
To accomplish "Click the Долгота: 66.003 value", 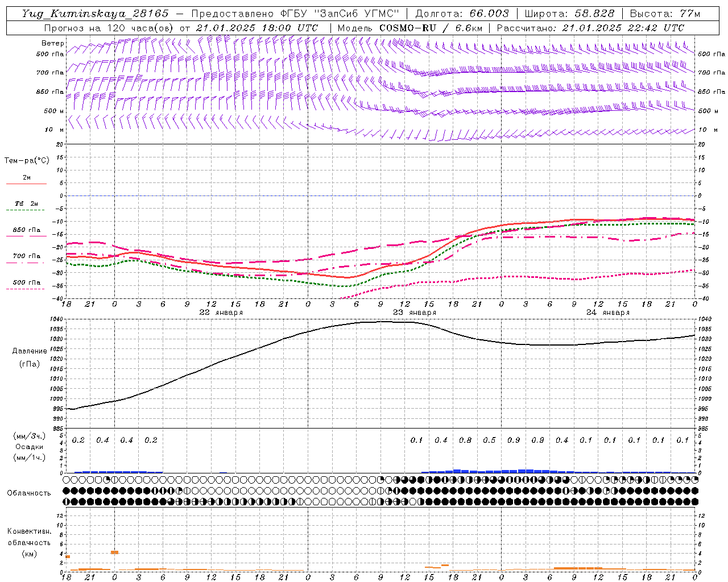I will 462,14.
